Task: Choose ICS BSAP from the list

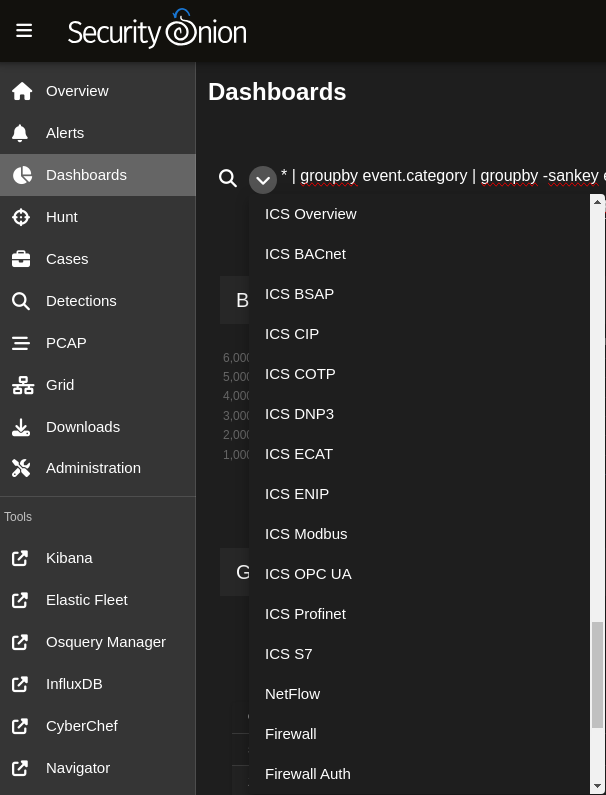Action: (x=419, y=294)
